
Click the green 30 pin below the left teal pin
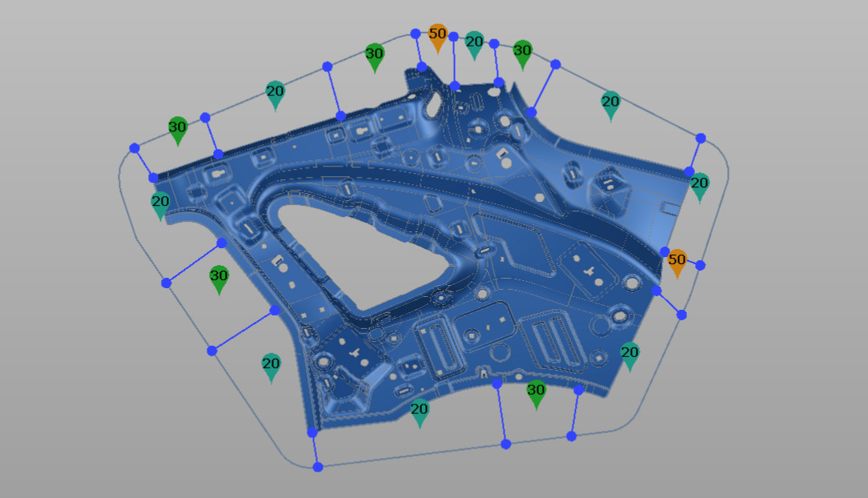[x=219, y=277]
